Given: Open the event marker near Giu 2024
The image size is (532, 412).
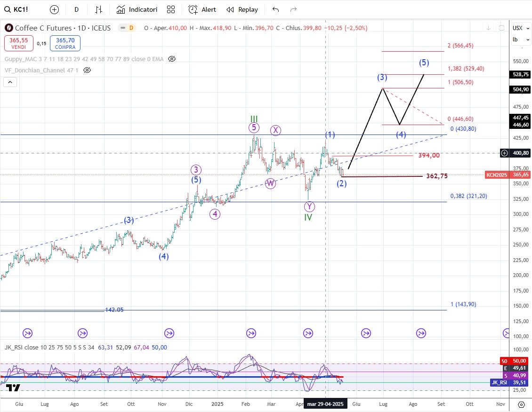Looking at the screenshot, I should [x=27, y=333].
